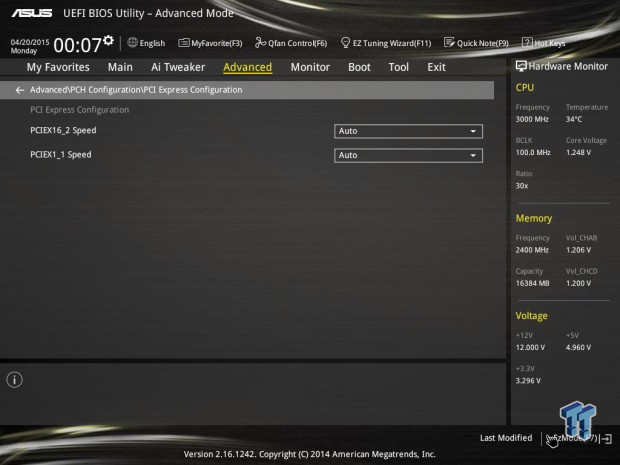Click the globe language icon
Image resolution: width=620 pixels, height=465 pixels.
pyautogui.click(x=132, y=42)
